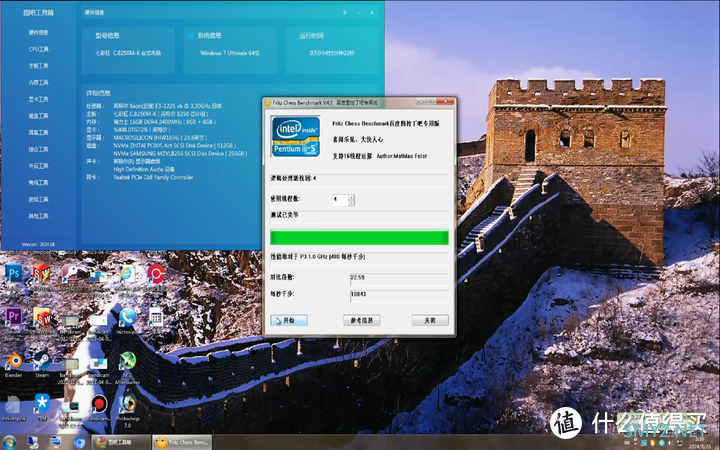720x450 pixels.
Task: Open MSI Afterburner desktop shortcut
Action: (127, 361)
